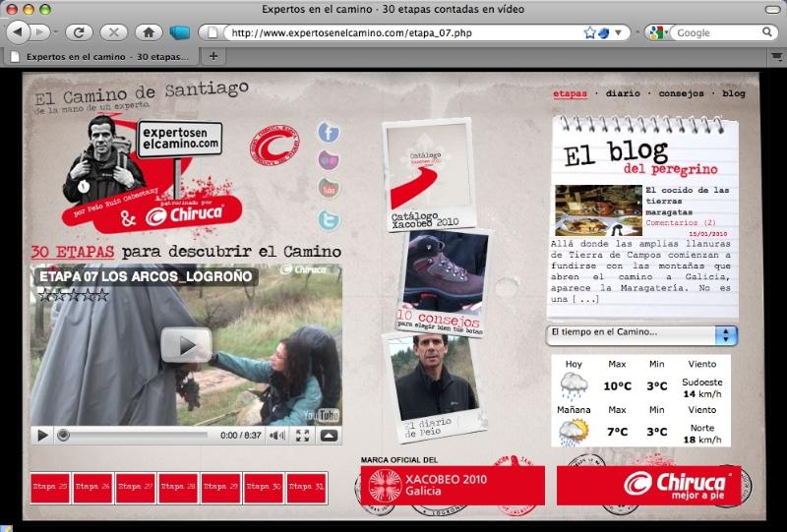This screenshot has width=787, height=532.
Task: Click the '30 ETAPAS' red heading link
Action: (x=73, y=251)
